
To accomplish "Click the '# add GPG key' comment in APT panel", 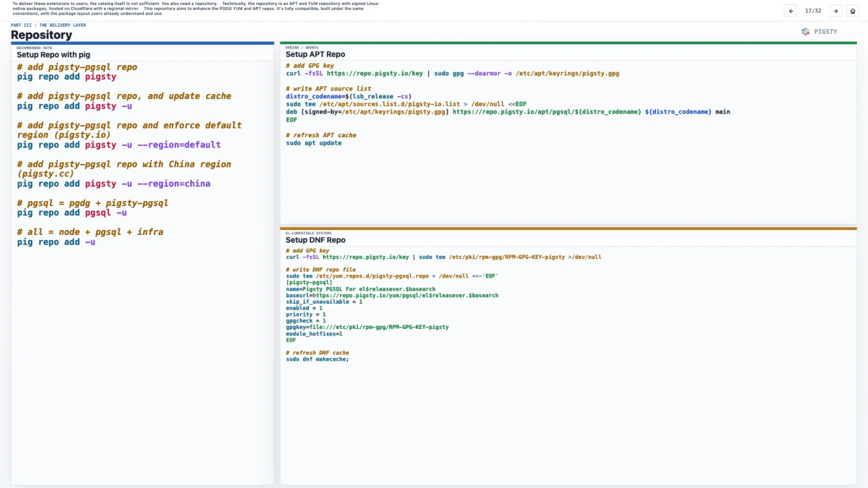I will (310, 66).
